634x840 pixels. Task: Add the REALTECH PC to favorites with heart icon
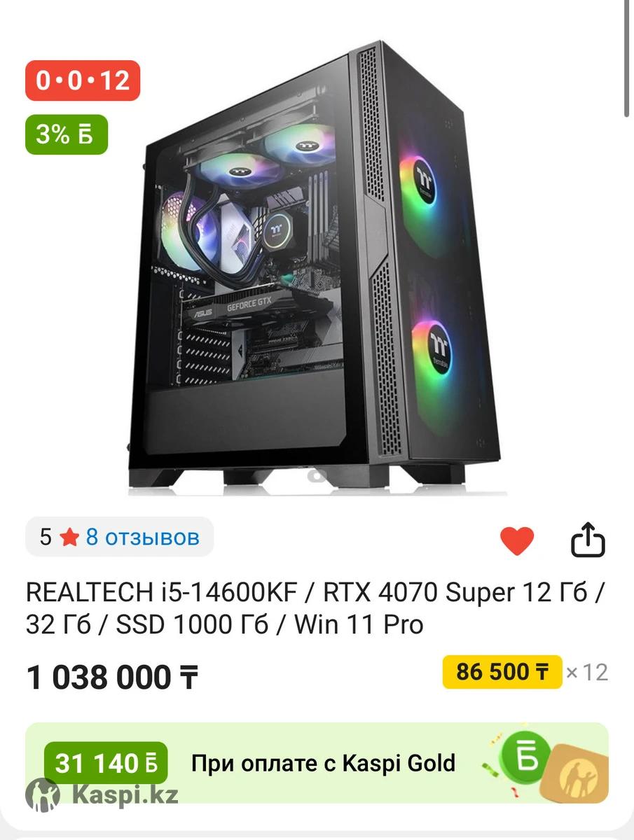tap(517, 540)
